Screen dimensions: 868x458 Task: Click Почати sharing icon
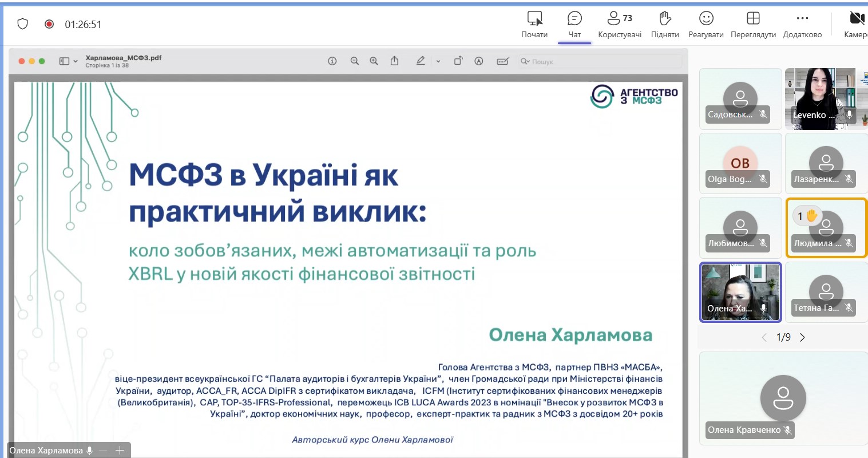pos(534,25)
